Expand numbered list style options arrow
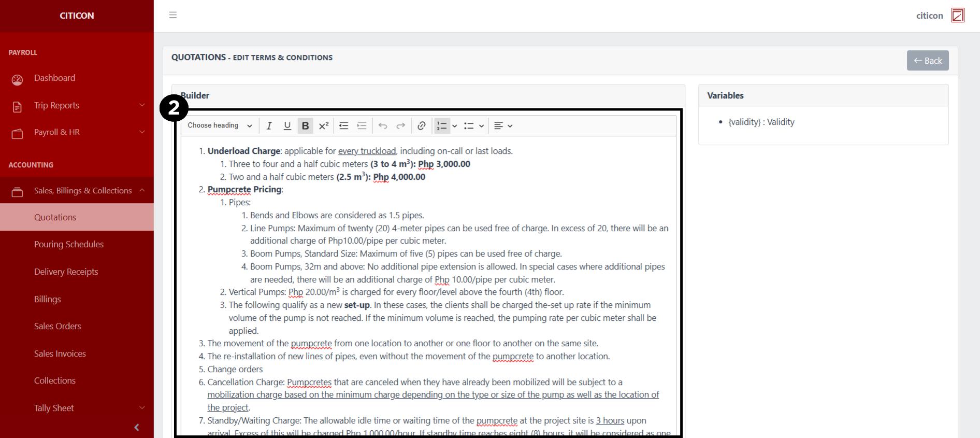 coord(455,126)
